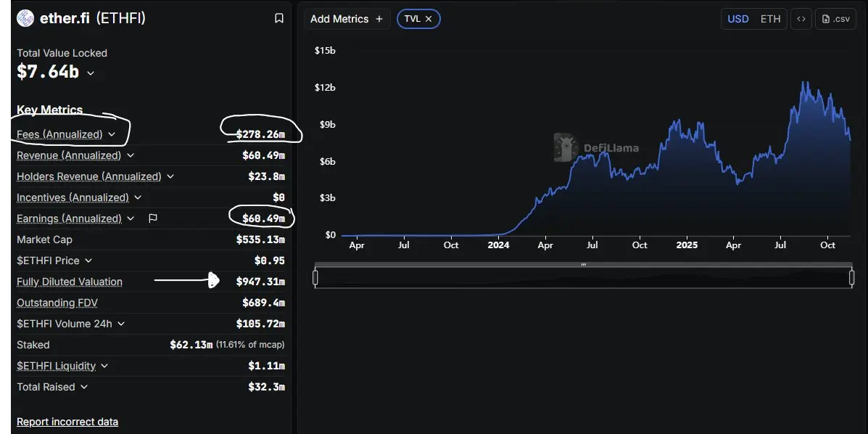The image size is (868, 434).
Task: Click the flag icon beside Earnings (Annualized)
Action: 153,218
